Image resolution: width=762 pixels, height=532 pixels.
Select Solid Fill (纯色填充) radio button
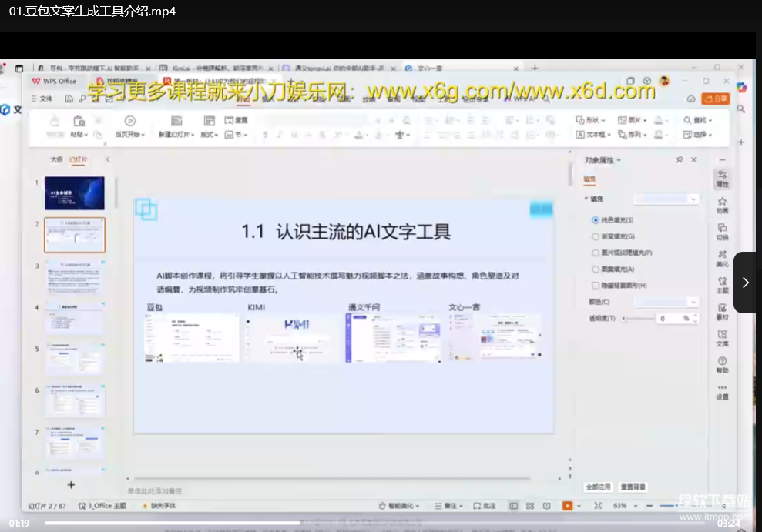596,220
